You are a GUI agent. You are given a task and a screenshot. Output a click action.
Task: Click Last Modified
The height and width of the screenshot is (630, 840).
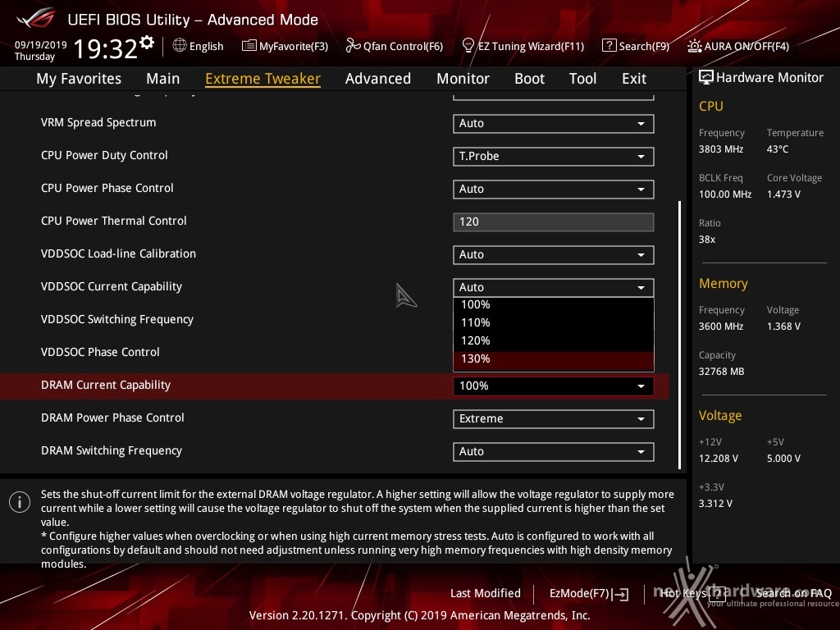coord(486,593)
